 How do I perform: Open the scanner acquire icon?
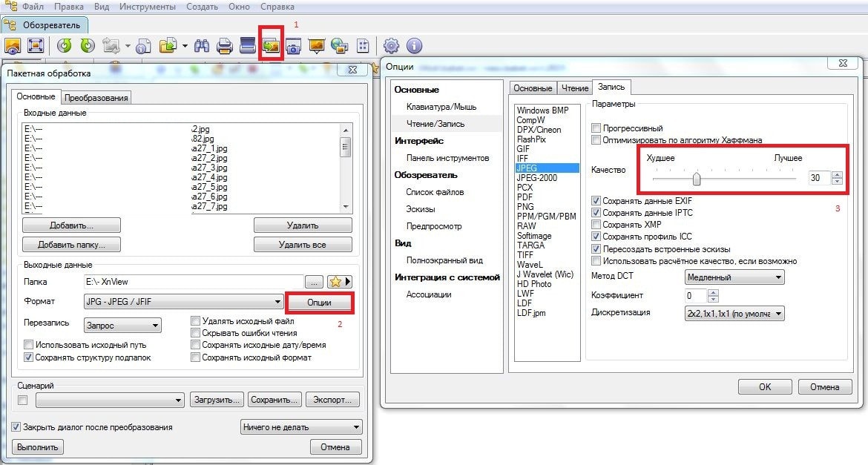click(x=247, y=46)
